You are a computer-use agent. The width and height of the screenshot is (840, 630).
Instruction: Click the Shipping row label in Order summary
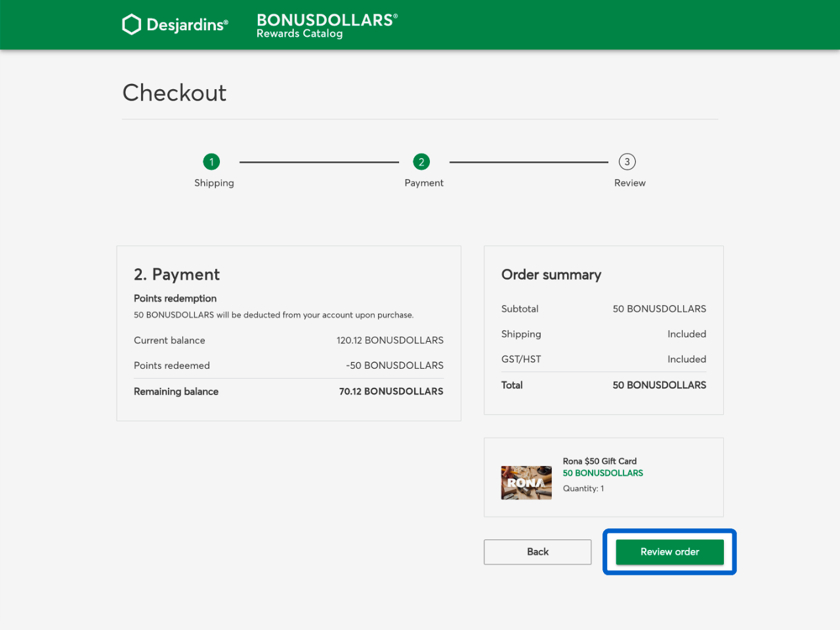tap(521, 334)
